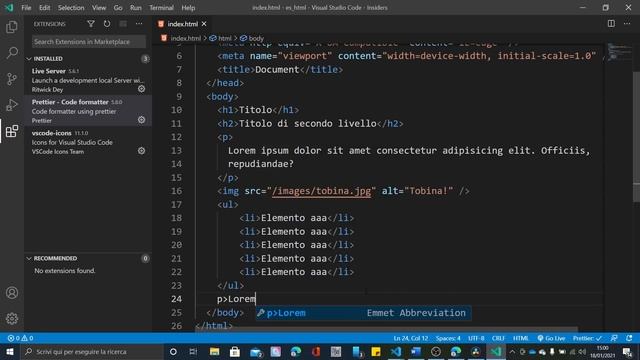Open the Terminal menu
The width and height of the screenshot is (640, 360).
tap(161, 8)
